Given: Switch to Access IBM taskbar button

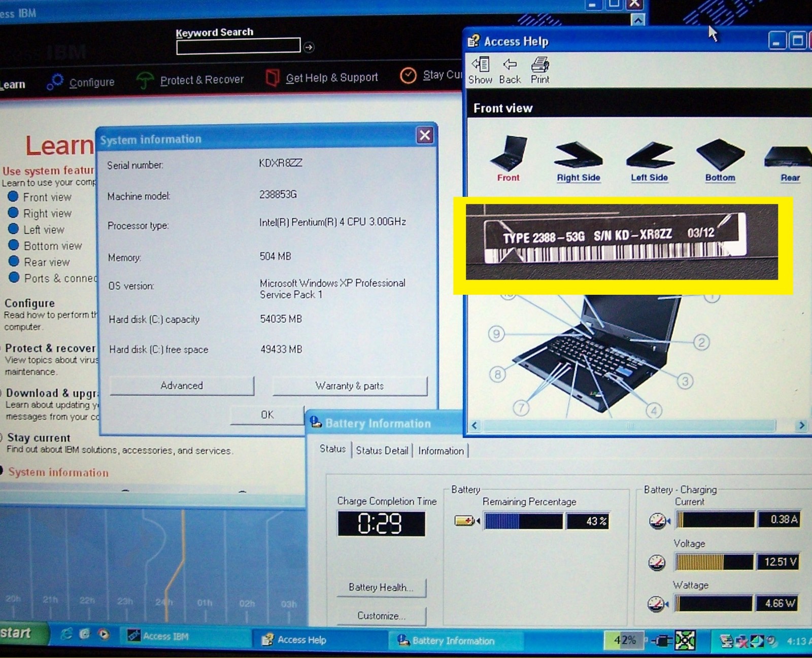Looking at the screenshot, I should tap(185, 636).
